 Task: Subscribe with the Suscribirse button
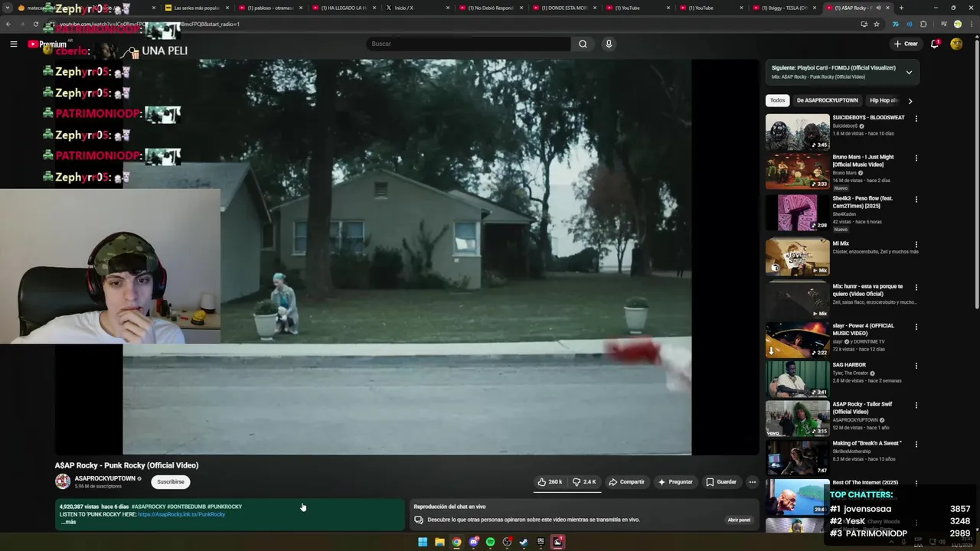[171, 482]
